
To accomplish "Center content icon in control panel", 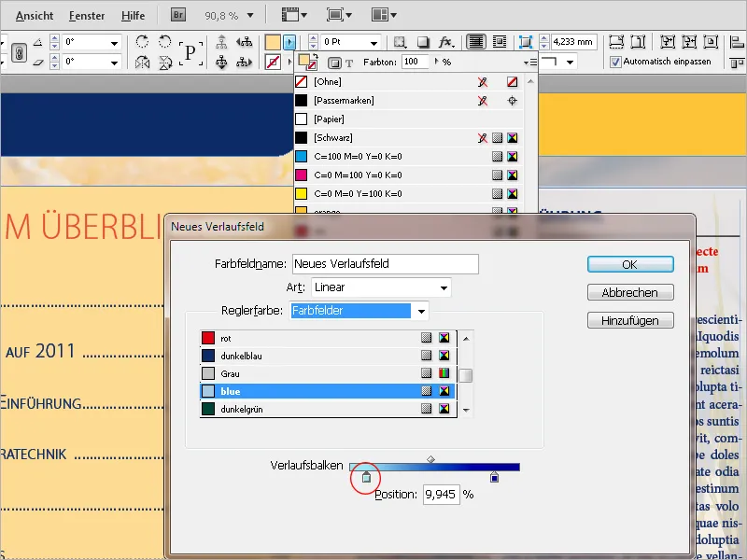I will 711,42.
